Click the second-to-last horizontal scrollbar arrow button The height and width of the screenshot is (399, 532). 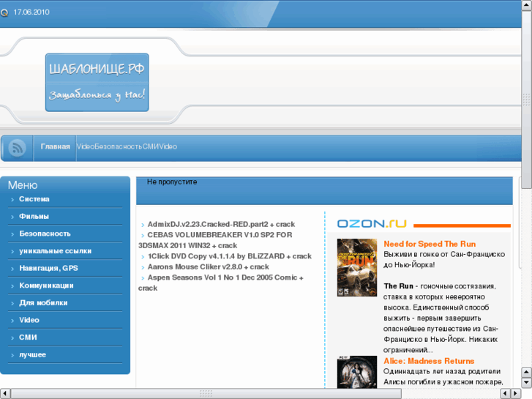(506, 394)
